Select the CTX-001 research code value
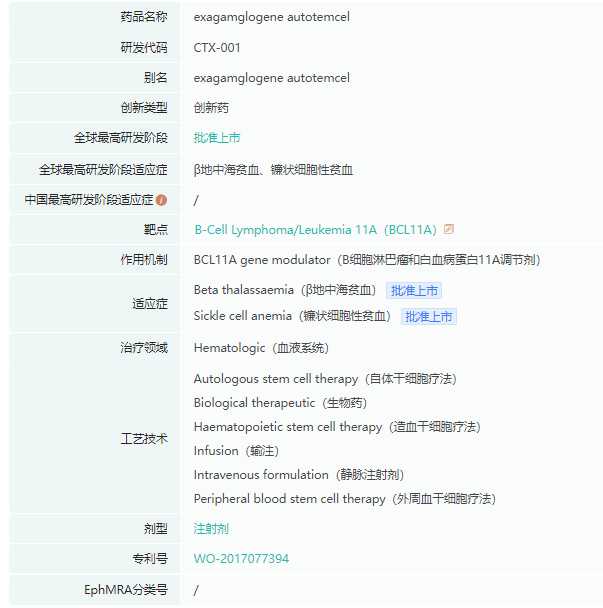The height and width of the screenshot is (608, 603). [217, 48]
